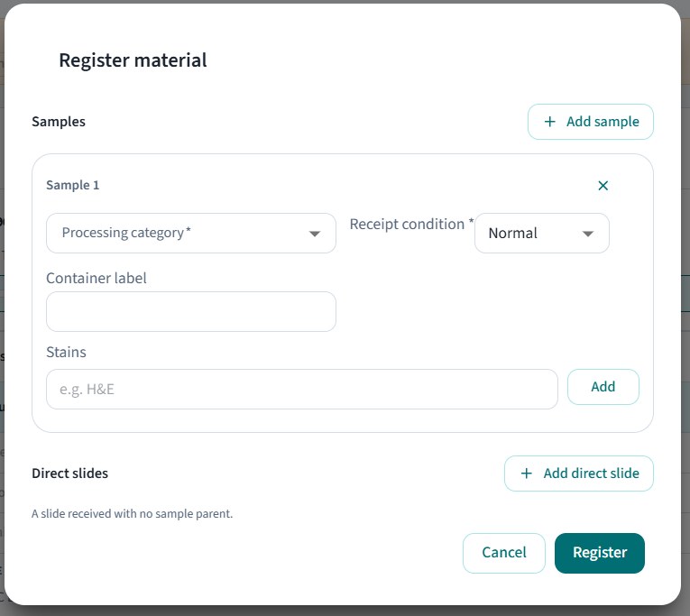The width and height of the screenshot is (690, 616).
Task: Click into the Stains input field
Action: tap(302, 389)
